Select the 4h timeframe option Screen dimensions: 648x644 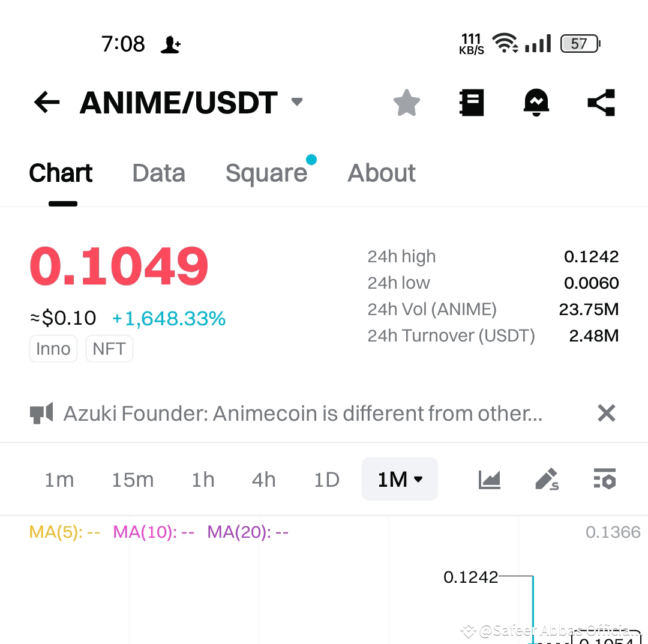(263, 479)
